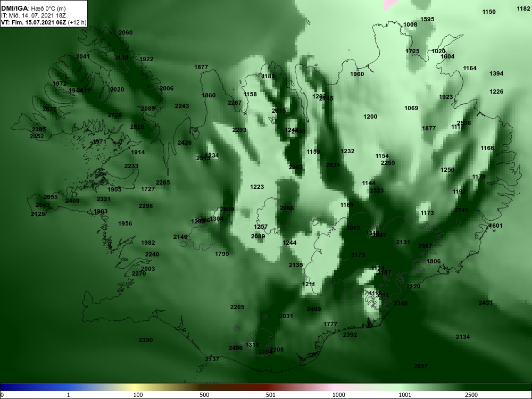
Task: Select value 1150 in the northeast
Action: 489,12
